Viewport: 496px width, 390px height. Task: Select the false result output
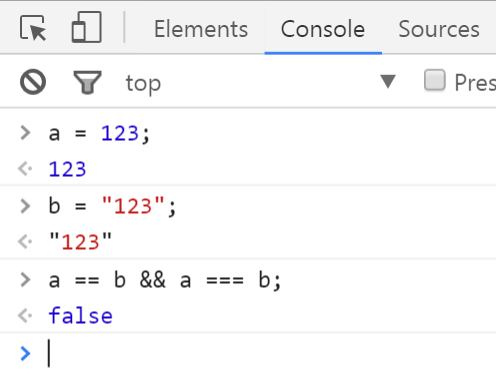[81, 315]
